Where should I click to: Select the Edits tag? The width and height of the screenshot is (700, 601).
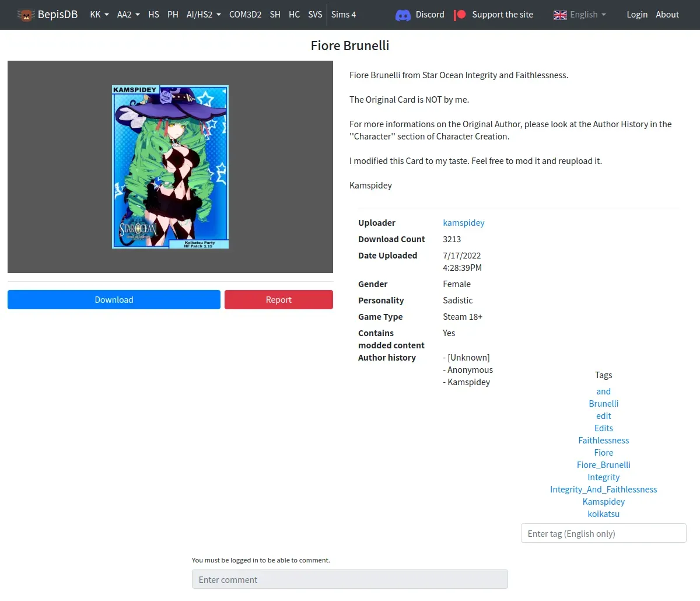click(x=604, y=428)
